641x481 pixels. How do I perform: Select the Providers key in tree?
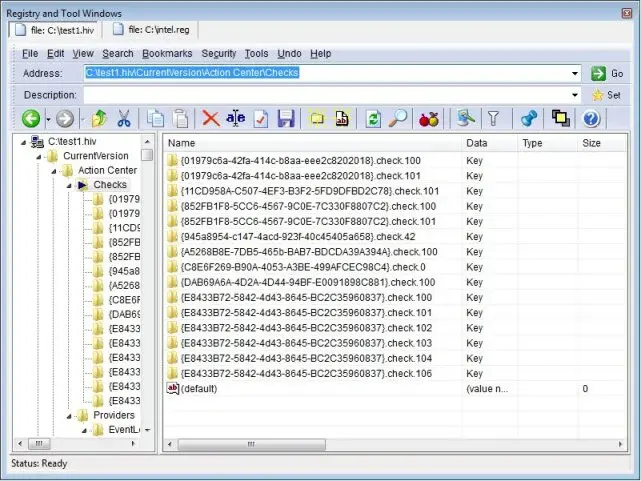click(x=114, y=415)
